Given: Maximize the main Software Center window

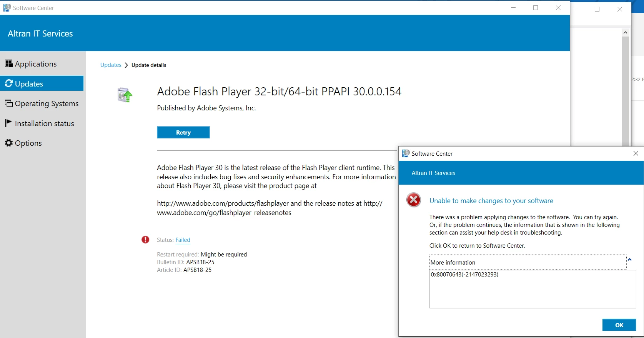Looking at the screenshot, I should (536, 8).
